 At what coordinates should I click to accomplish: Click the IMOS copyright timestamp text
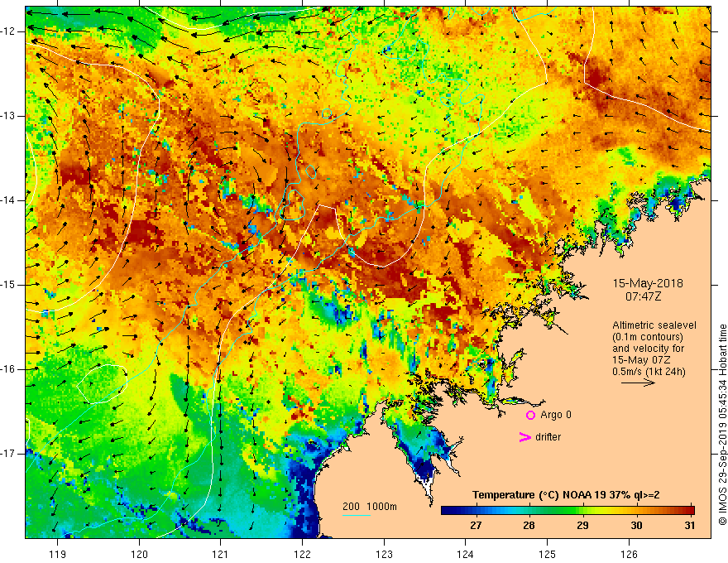pos(722,425)
